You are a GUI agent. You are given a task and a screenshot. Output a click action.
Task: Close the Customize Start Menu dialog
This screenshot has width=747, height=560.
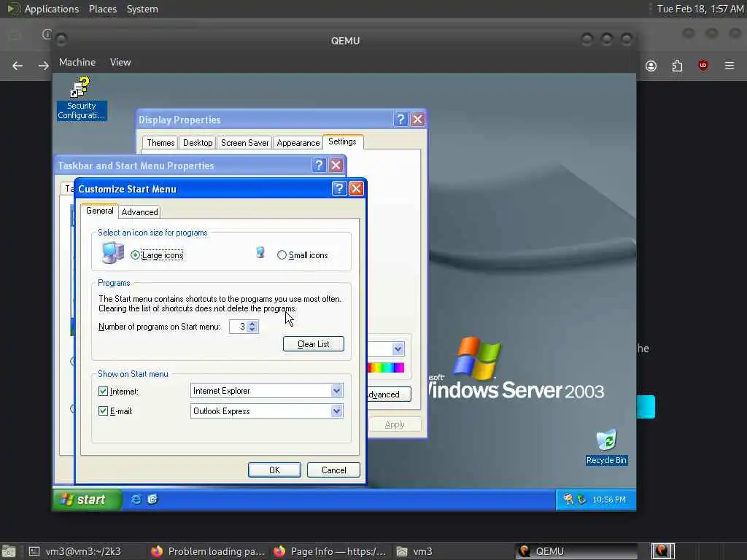coord(356,189)
